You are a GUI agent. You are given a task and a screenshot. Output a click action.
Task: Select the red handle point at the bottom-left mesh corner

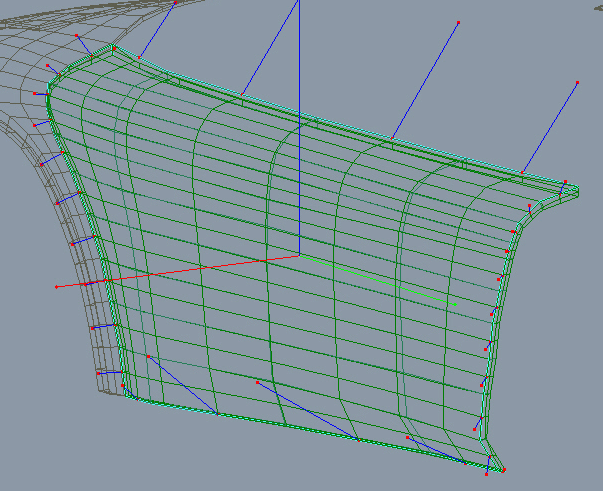124,386
